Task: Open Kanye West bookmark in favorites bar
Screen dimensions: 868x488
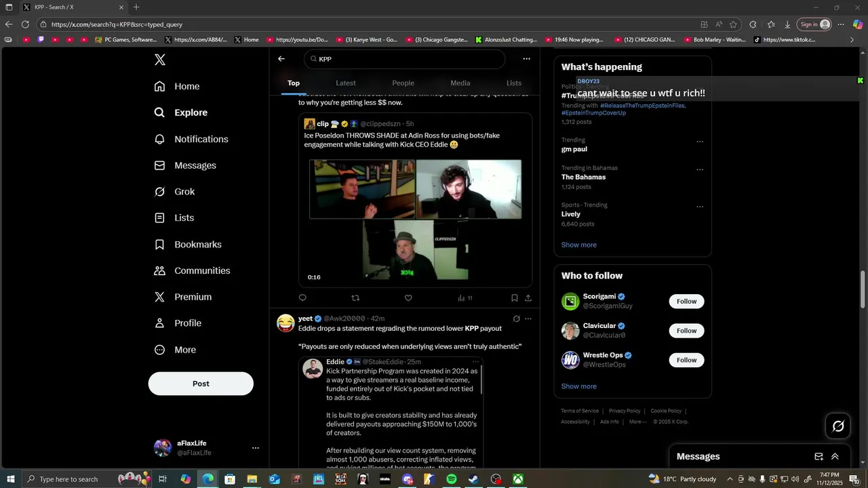Action: (x=368, y=40)
